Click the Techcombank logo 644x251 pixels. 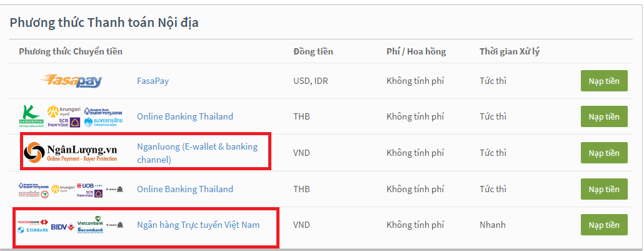click(33, 222)
